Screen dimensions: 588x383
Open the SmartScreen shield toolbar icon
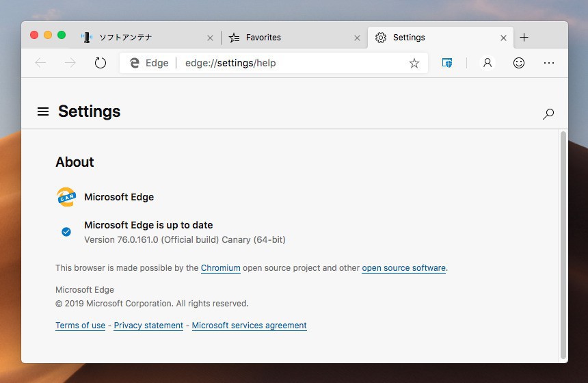pyautogui.click(x=447, y=63)
